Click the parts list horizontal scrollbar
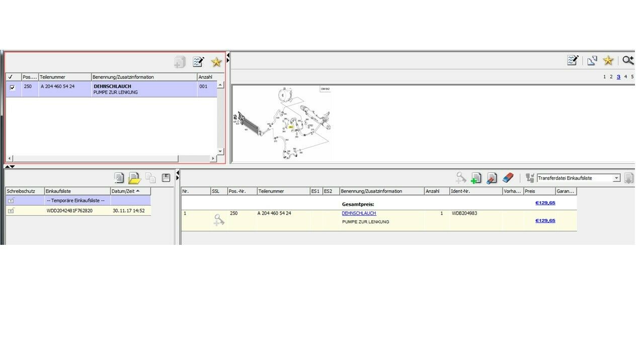Viewport: 644px width, 362px height. tap(111, 158)
